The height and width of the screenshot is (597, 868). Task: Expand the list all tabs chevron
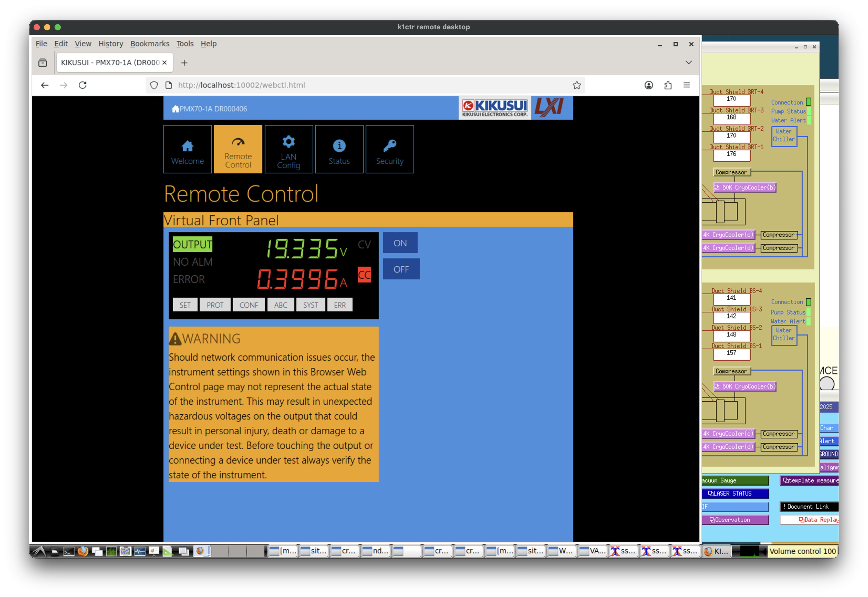click(x=688, y=62)
